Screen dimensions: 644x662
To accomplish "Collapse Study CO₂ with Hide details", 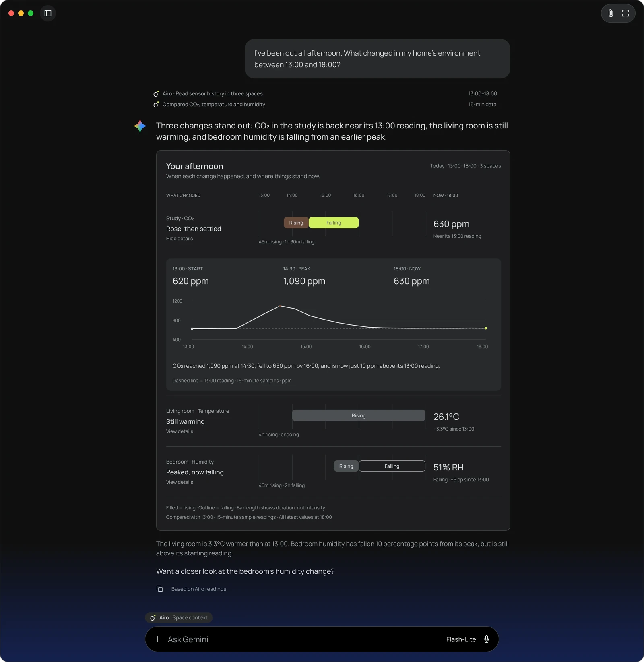I will [180, 239].
